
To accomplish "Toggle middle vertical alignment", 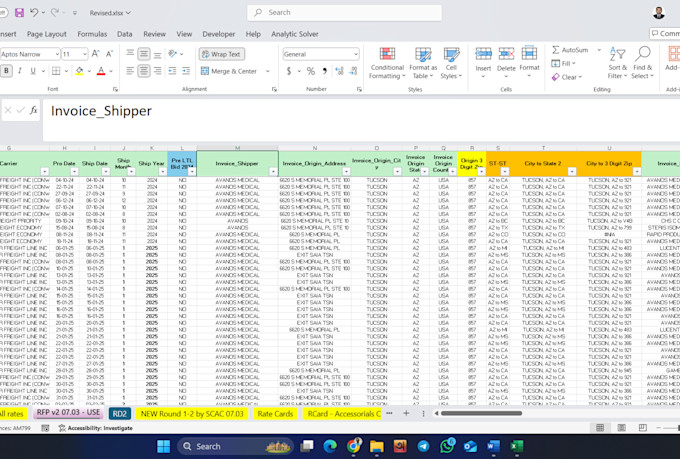I will [x=144, y=54].
